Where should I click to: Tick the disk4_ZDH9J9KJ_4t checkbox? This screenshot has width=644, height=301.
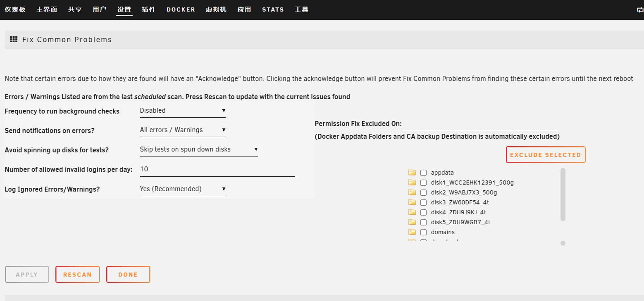(423, 213)
